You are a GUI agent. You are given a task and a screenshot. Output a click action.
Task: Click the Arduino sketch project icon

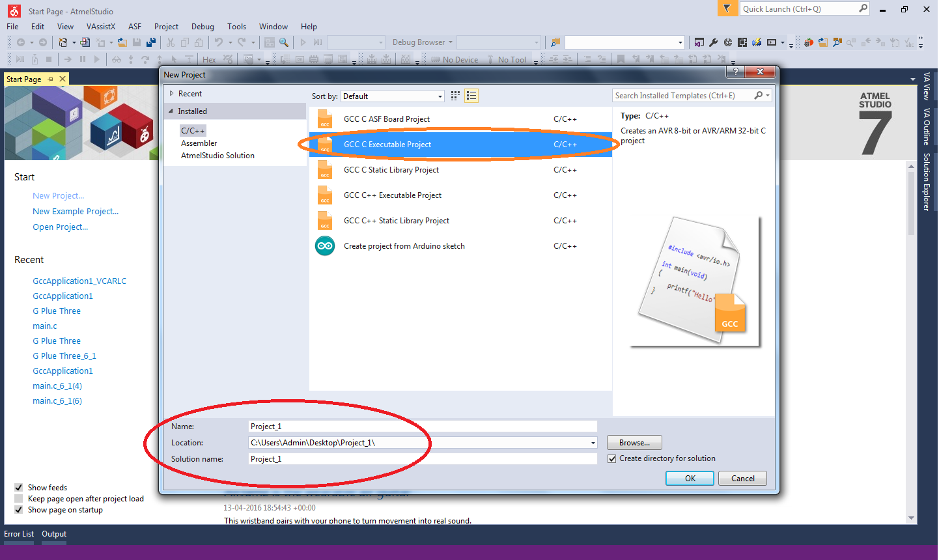325,246
